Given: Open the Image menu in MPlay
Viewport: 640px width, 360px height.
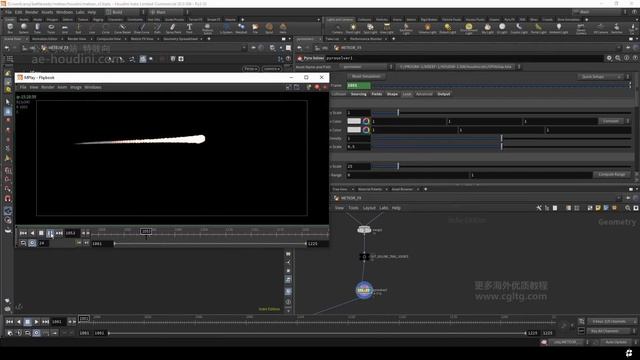Looking at the screenshot, I should point(76,87).
